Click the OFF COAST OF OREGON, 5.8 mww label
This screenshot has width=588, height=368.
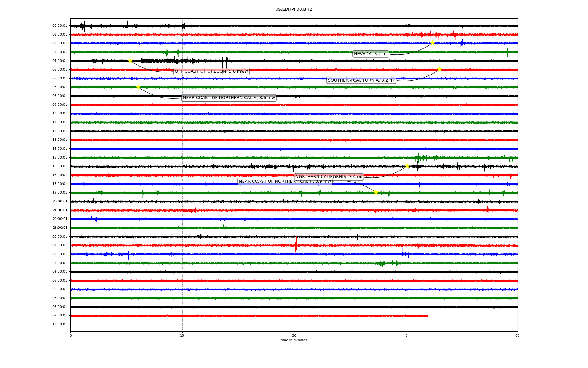point(211,71)
